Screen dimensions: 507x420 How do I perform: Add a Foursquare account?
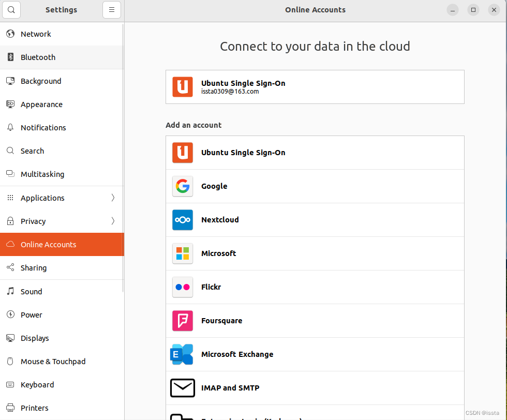coord(315,321)
